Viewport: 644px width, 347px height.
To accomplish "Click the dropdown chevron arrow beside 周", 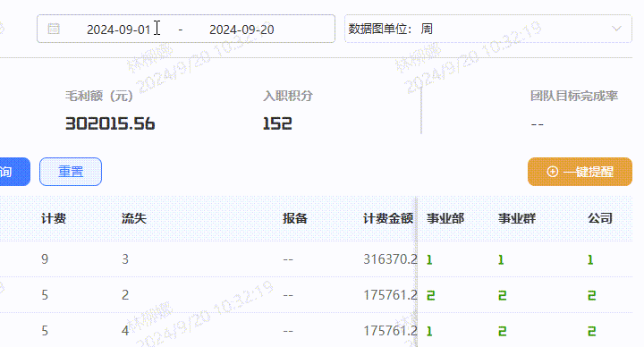I will coord(616,29).
